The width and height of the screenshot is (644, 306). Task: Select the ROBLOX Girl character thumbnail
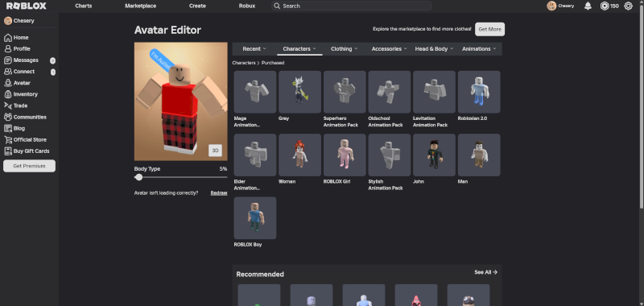tap(345, 155)
